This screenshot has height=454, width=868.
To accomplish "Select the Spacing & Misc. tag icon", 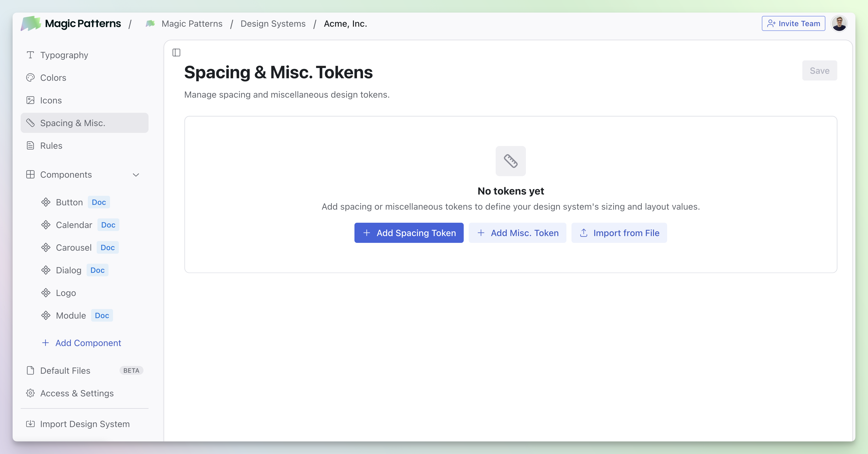I will [x=30, y=123].
